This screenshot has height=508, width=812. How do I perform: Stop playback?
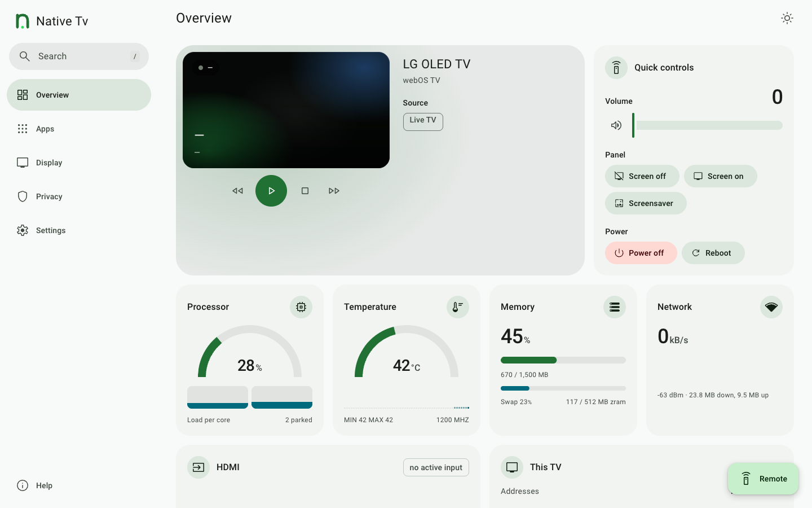(x=305, y=191)
